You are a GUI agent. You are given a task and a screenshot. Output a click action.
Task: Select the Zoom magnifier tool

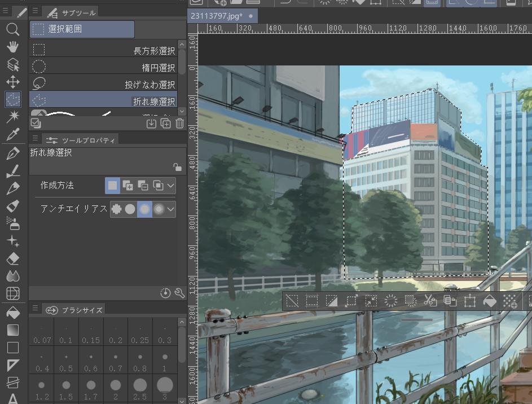click(12, 29)
